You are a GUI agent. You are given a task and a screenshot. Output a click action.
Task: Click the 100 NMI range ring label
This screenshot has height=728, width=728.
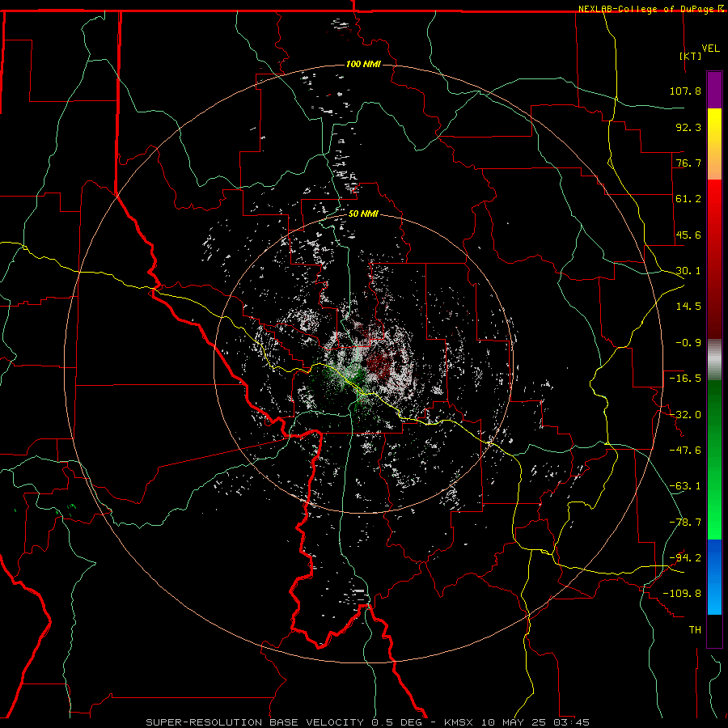click(x=363, y=64)
